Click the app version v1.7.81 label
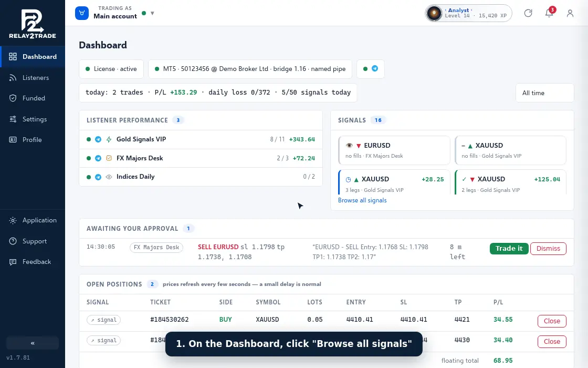The width and height of the screenshot is (588, 368). [x=18, y=357]
